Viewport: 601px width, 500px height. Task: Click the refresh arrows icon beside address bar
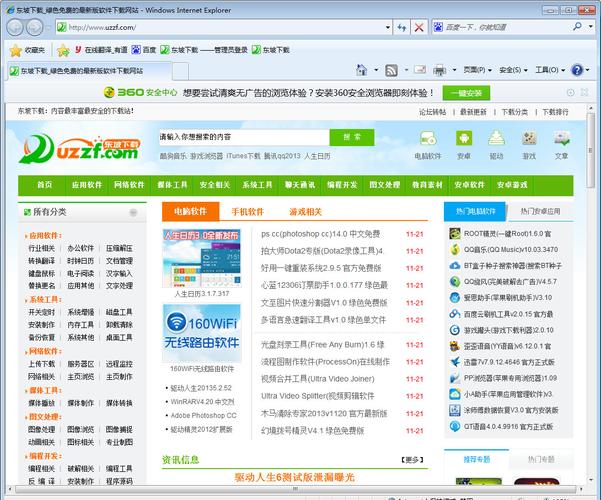pos(402,27)
